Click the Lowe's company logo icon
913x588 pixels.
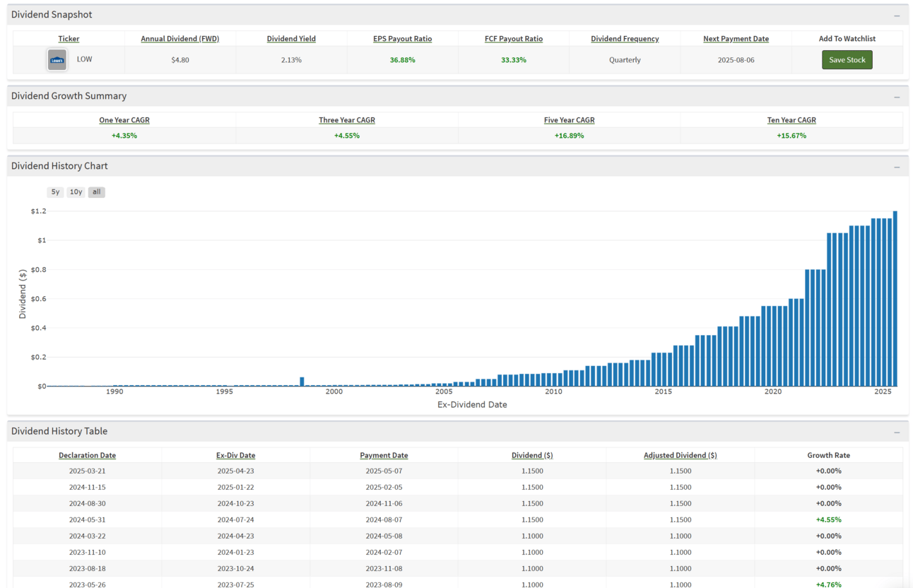pos(57,60)
